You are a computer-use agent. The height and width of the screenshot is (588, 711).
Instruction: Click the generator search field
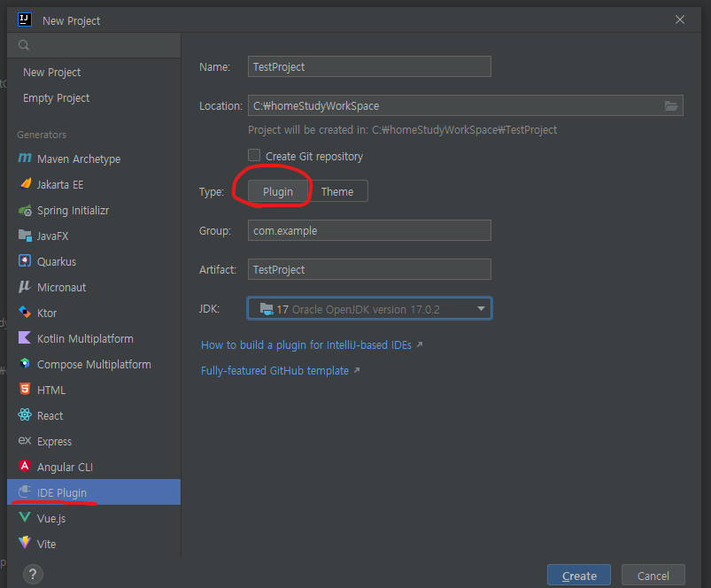[94, 45]
